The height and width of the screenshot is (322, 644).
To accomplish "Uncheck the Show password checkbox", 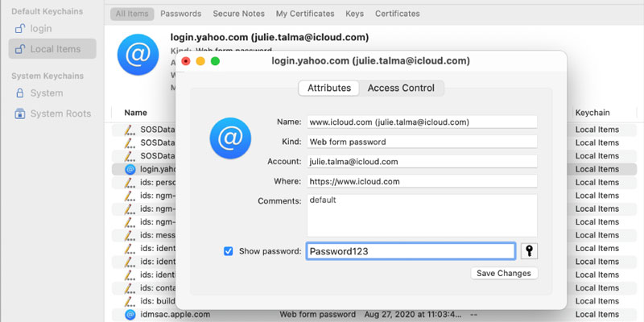I will pyautogui.click(x=229, y=251).
